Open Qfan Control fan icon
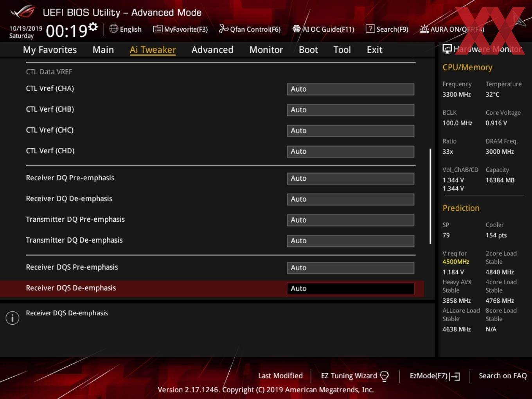 point(223,29)
